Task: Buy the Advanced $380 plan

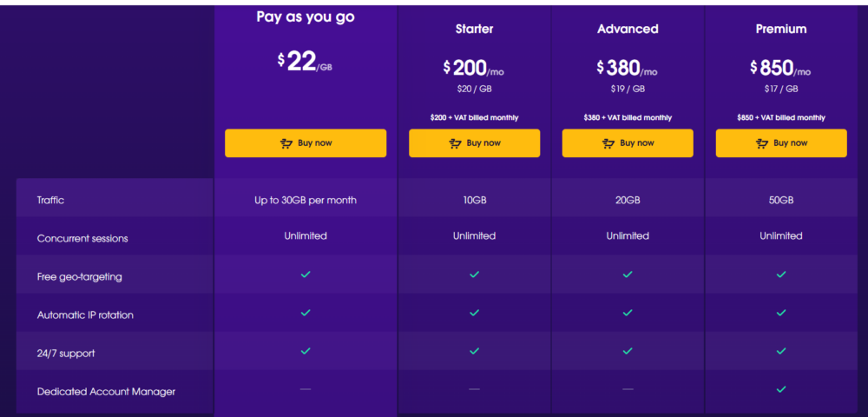Action: pos(628,142)
